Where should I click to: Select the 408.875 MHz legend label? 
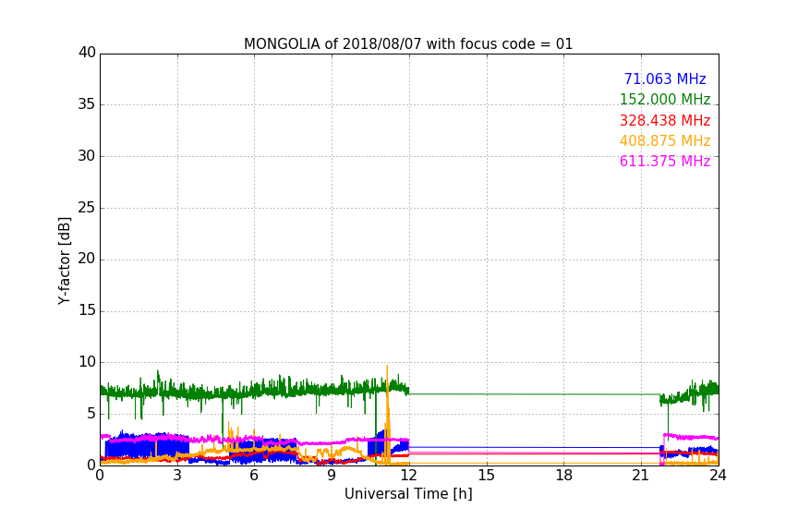pyautogui.click(x=665, y=140)
